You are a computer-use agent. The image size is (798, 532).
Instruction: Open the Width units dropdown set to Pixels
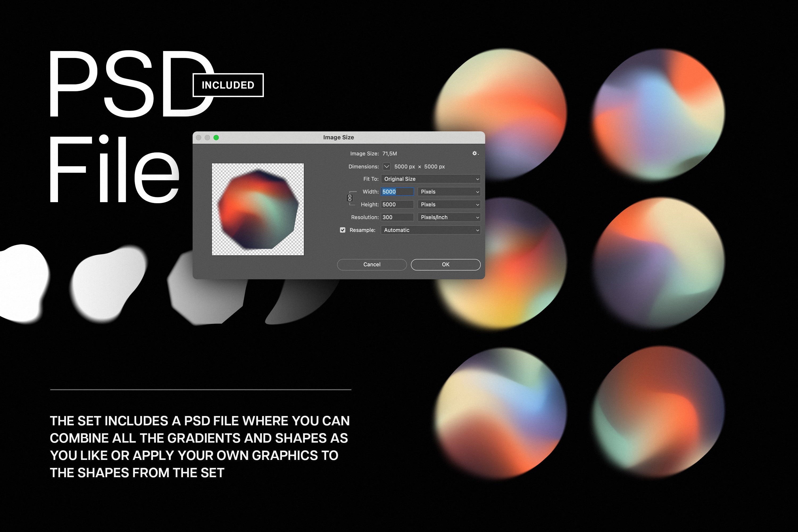point(448,192)
